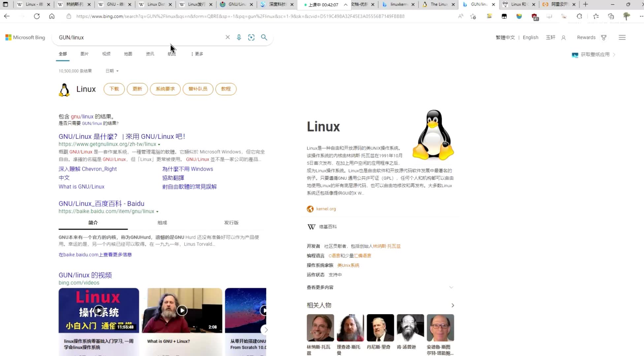The width and height of the screenshot is (644, 356).
Task: Open the user account profile icon
Action: pos(563,38)
